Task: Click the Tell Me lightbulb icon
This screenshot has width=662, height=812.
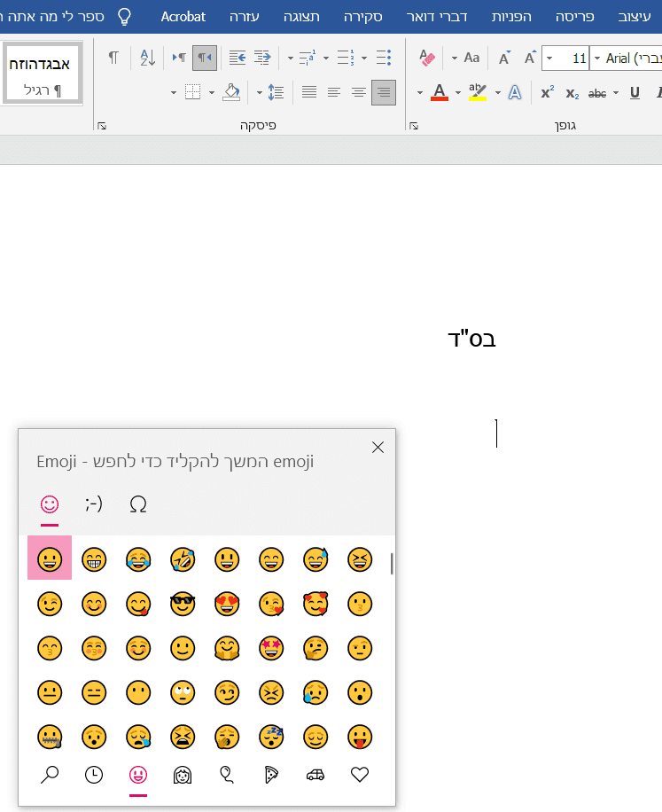Action: click(124, 17)
